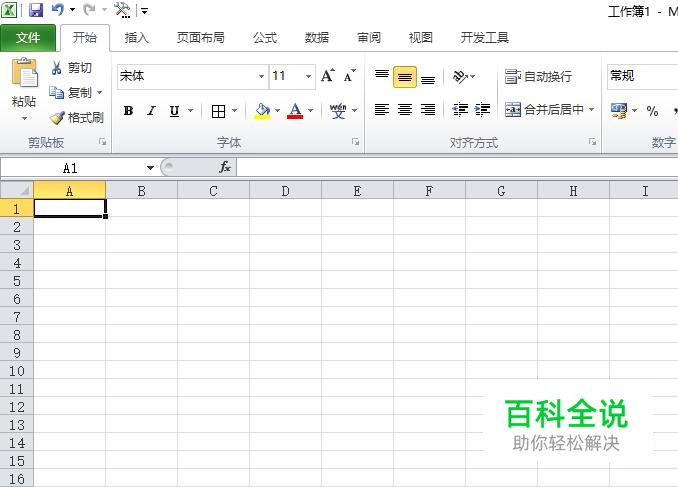Click the Select All corner button

[17, 190]
